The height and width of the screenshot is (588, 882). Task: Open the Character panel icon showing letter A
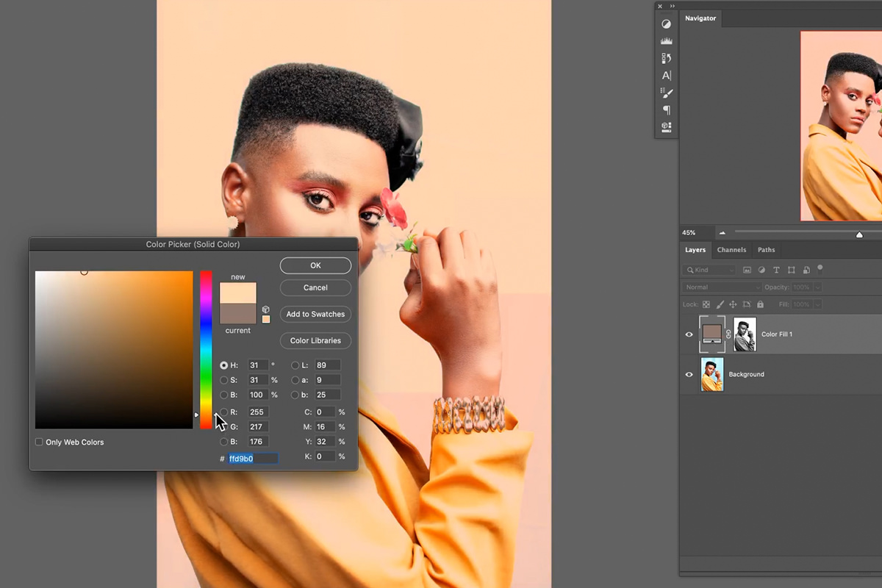coord(667,75)
